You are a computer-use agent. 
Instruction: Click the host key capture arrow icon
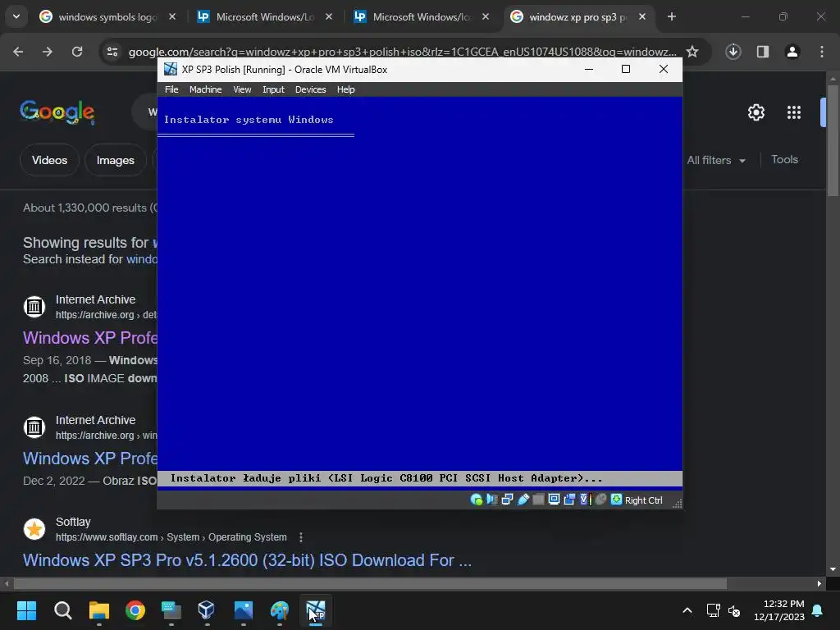point(617,500)
